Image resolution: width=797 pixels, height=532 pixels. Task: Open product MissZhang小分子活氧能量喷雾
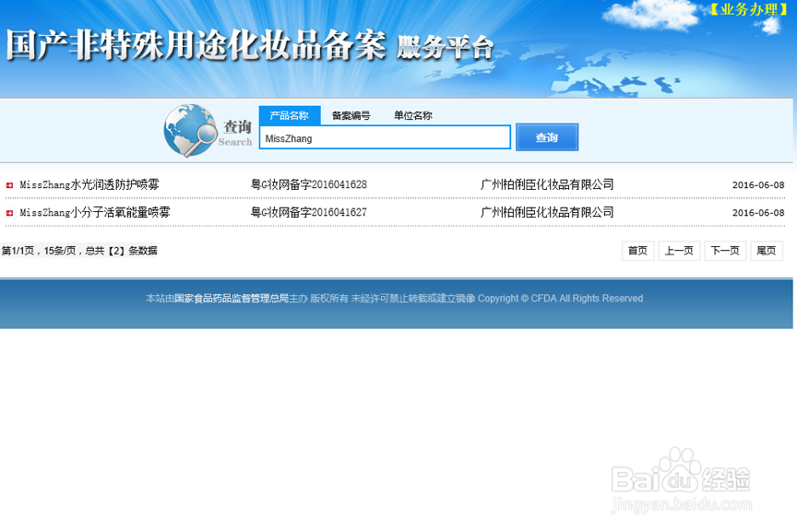(95, 212)
